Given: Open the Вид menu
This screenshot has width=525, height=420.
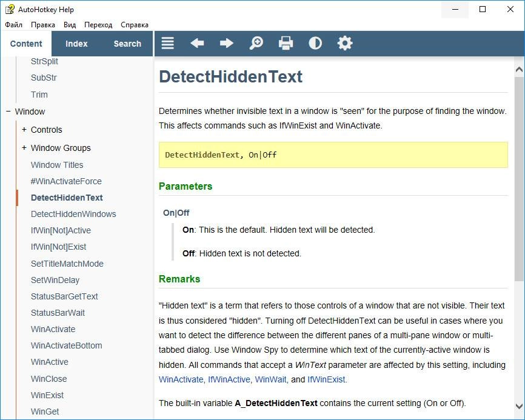Looking at the screenshot, I should 70,25.
